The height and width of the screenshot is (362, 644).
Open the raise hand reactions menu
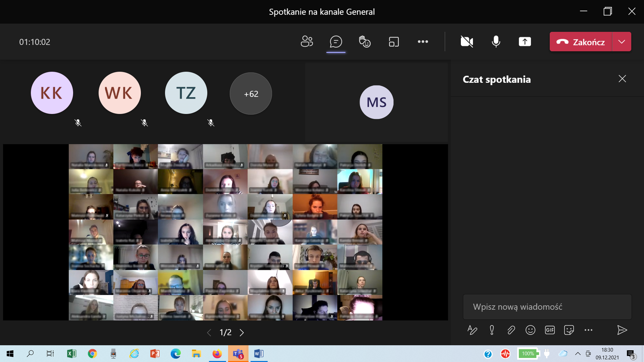click(x=365, y=41)
